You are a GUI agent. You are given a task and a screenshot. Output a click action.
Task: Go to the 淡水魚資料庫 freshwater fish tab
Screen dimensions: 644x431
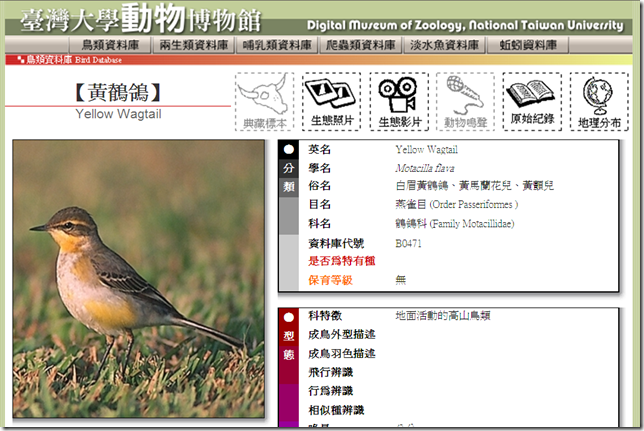(x=444, y=45)
